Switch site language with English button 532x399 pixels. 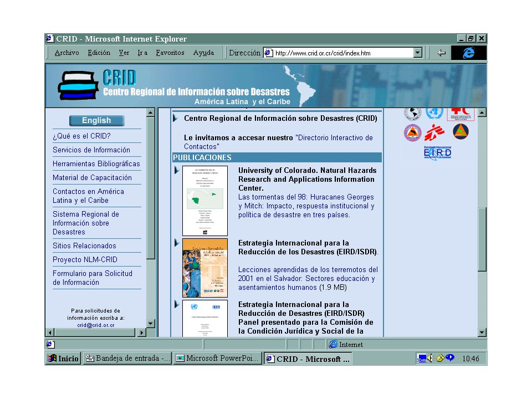click(96, 120)
